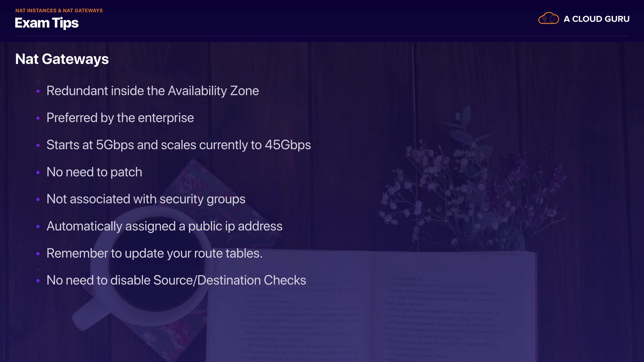The image size is (644, 362).
Task: Click the Not associated with security groups line
Action: click(146, 199)
